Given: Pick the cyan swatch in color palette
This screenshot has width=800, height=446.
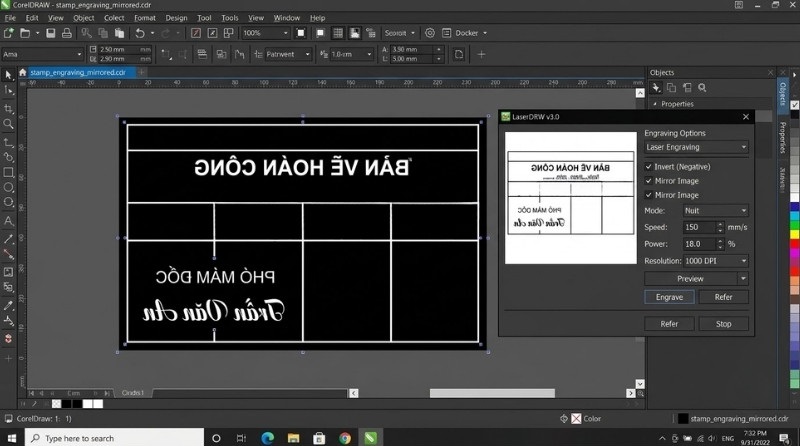Looking at the screenshot, I should point(794,216).
